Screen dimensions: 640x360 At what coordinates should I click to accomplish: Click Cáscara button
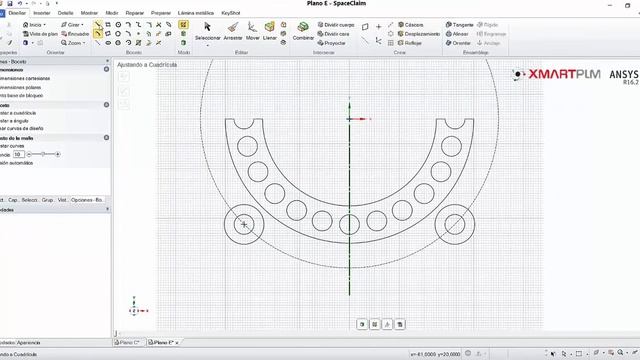pos(411,25)
